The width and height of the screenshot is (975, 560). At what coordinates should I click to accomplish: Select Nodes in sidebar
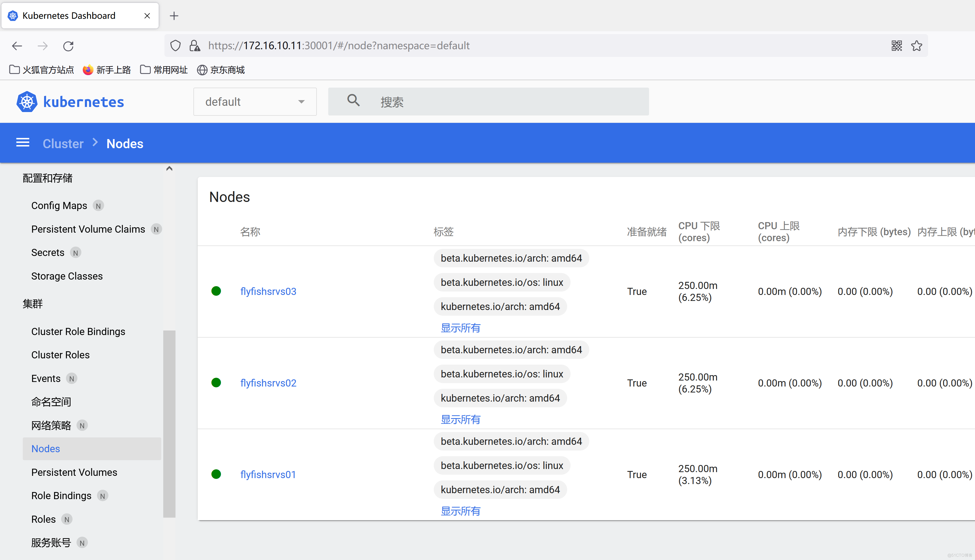(x=92, y=449)
